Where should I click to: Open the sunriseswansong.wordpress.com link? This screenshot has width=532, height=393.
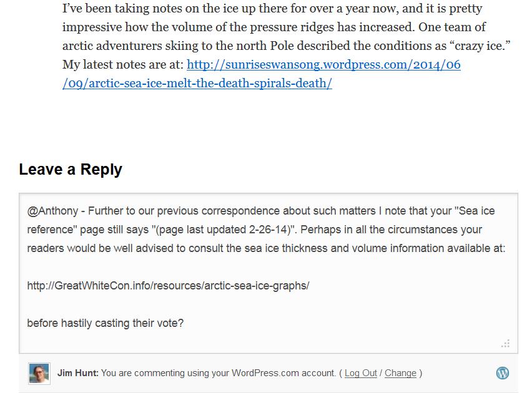pos(323,64)
